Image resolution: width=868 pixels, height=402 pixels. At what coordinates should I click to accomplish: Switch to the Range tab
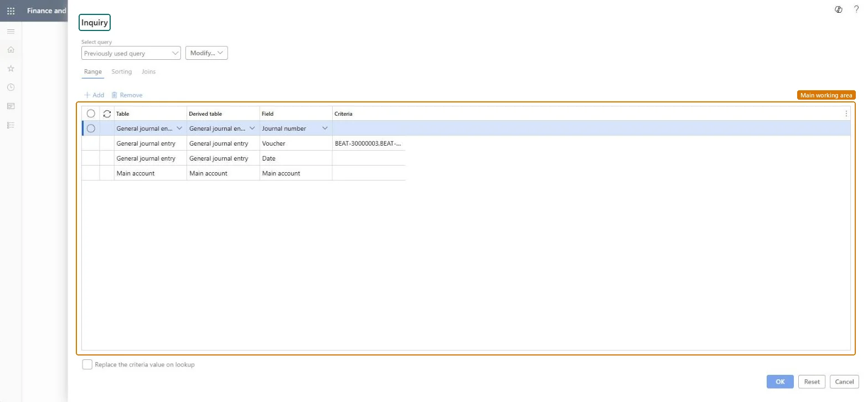coord(93,72)
